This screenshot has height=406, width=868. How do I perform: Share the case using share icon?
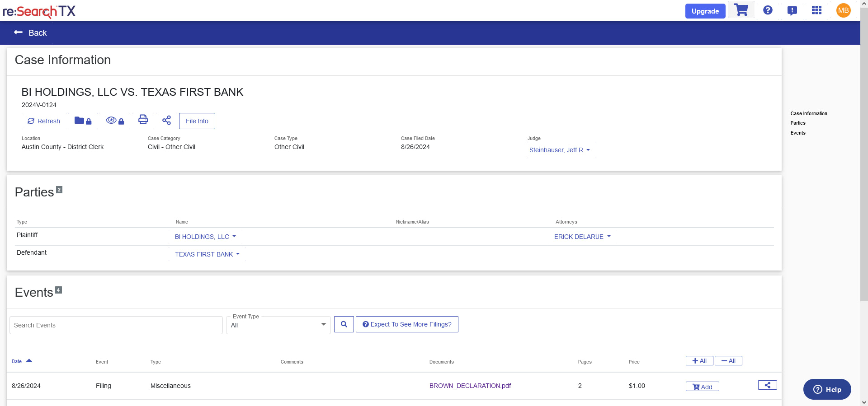166,120
